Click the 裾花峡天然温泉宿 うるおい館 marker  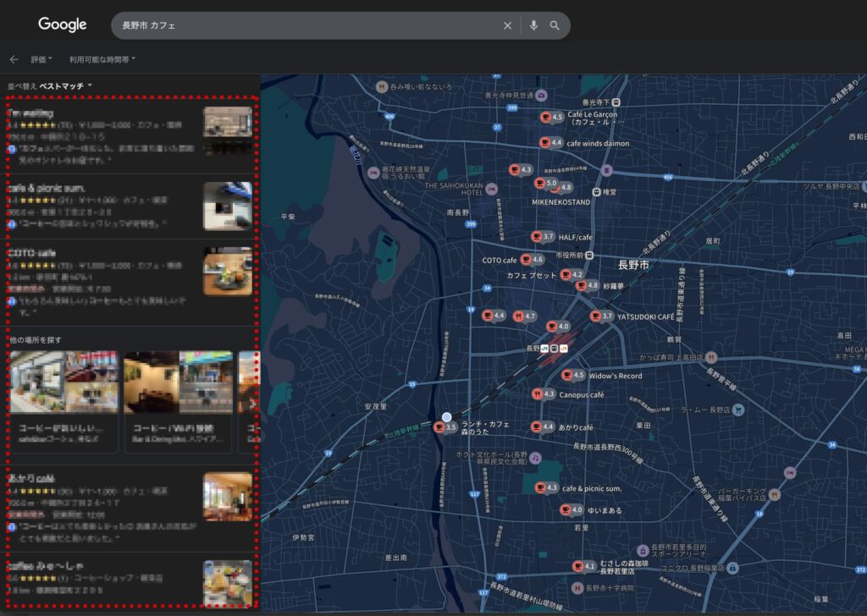373,173
